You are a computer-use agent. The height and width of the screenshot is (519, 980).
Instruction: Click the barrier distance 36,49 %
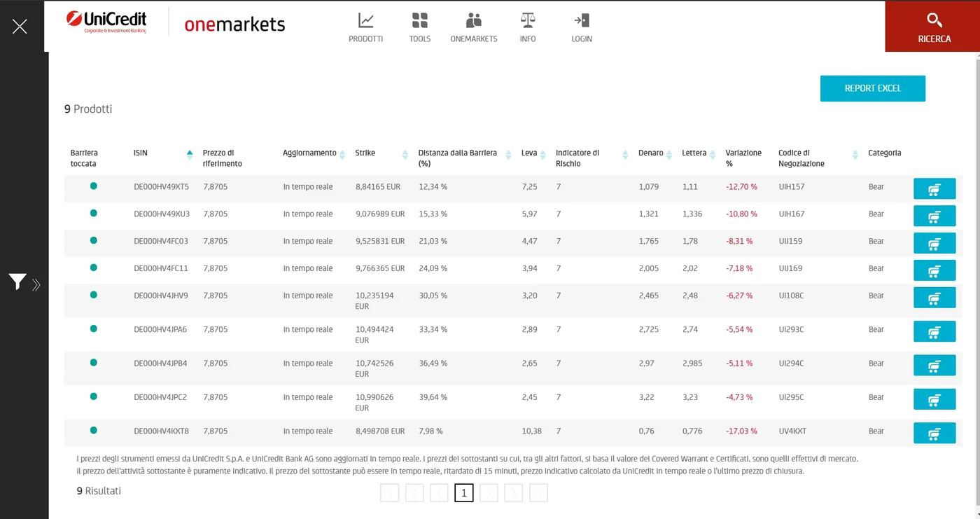click(433, 364)
